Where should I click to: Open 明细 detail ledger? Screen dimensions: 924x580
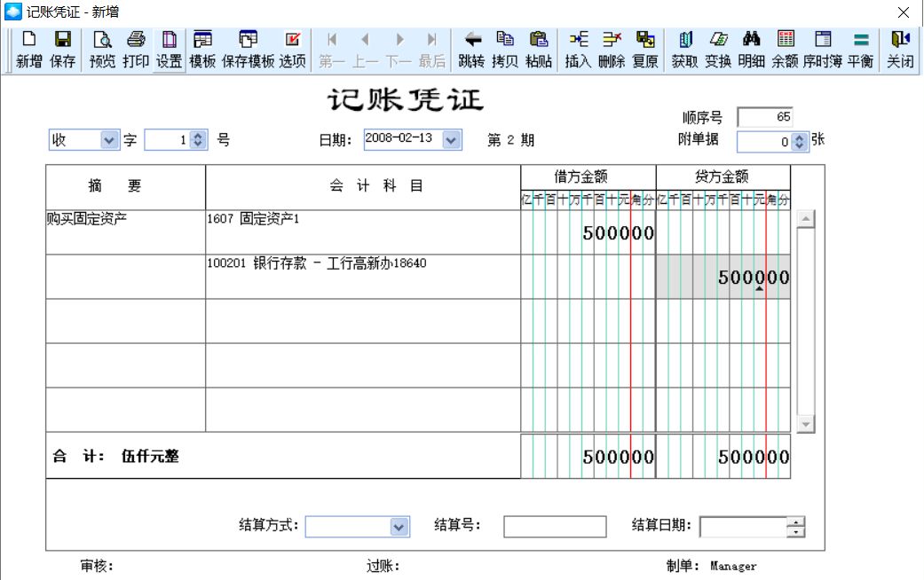751,50
